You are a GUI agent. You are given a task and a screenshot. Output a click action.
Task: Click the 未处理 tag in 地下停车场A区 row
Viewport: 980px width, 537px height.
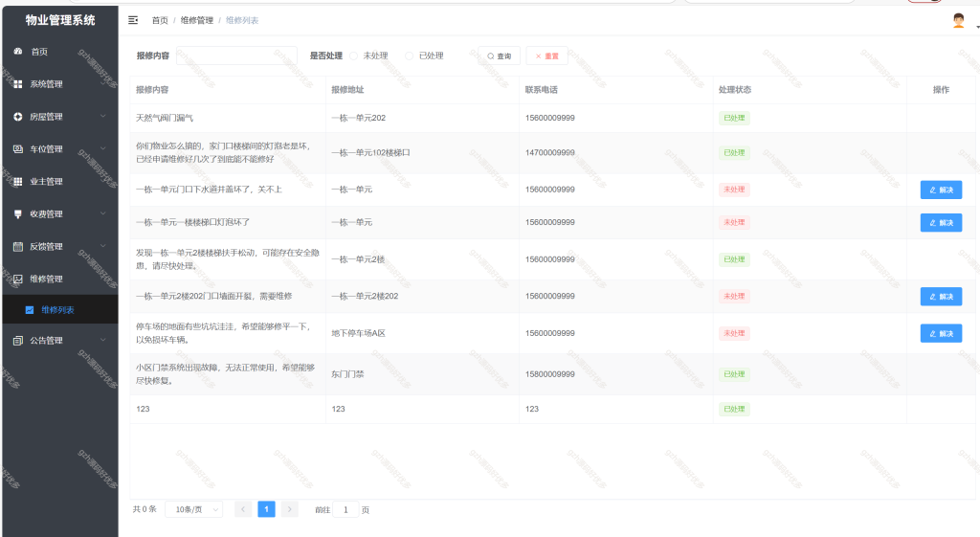point(734,333)
